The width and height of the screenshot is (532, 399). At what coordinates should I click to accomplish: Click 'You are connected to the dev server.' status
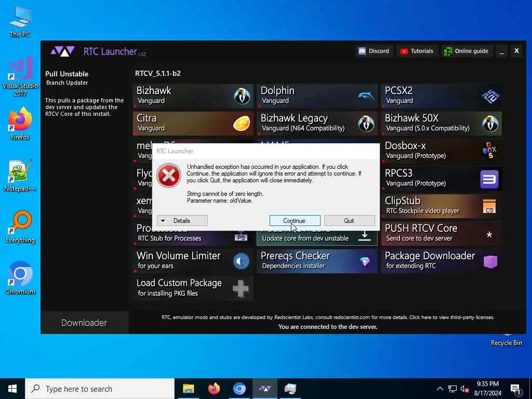pos(328,327)
